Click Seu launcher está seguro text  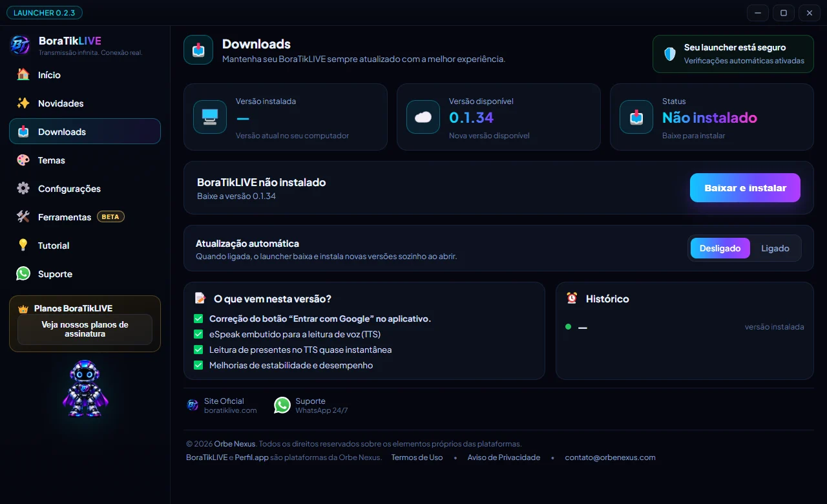click(x=735, y=47)
